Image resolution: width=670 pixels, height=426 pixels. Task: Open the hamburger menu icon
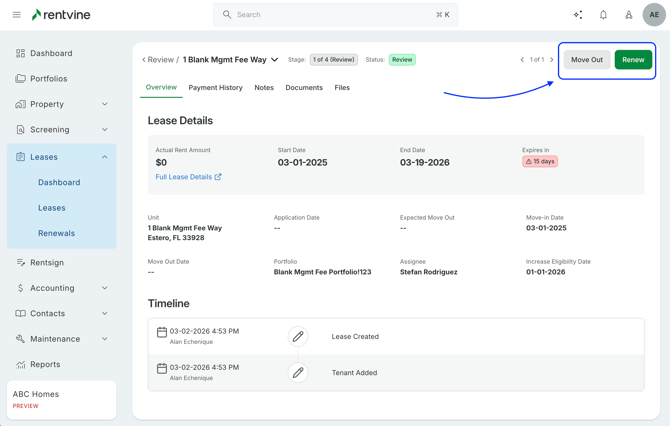16,15
